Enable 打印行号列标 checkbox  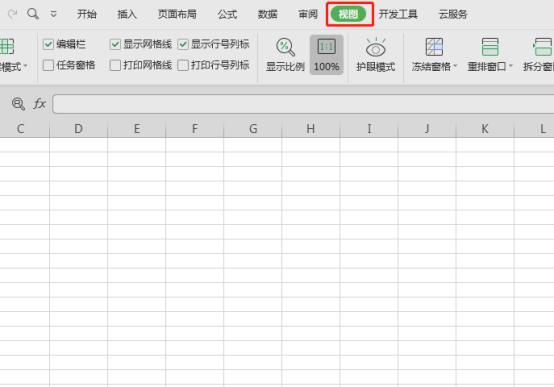tap(183, 65)
